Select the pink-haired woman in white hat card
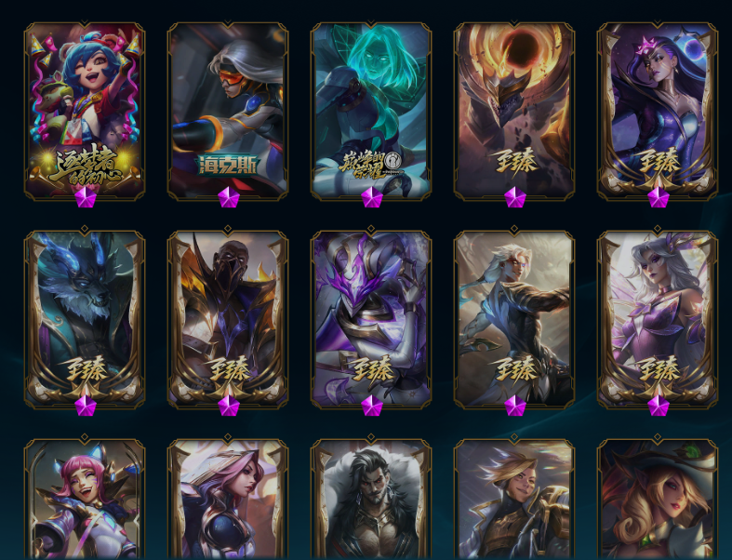 tap(228, 499)
